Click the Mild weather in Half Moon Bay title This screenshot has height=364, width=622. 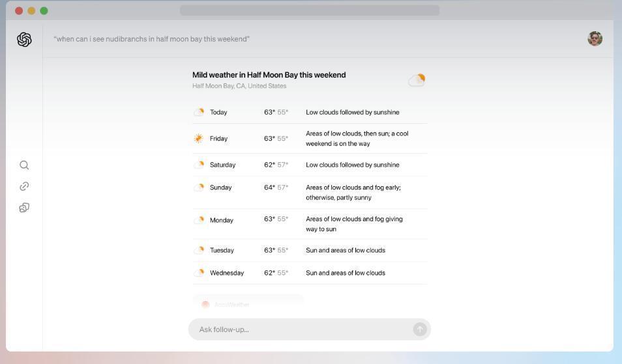pos(269,75)
